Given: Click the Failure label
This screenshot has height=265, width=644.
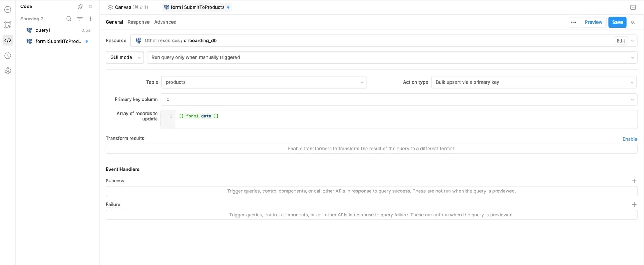Looking at the screenshot, I should 113,204.
